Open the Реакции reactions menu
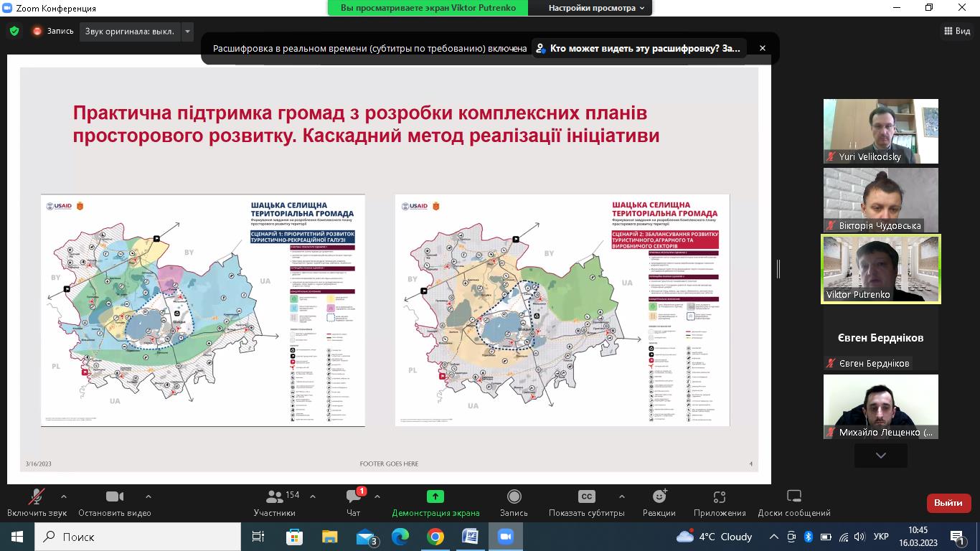The image size is (980, 551). point(659,503)
